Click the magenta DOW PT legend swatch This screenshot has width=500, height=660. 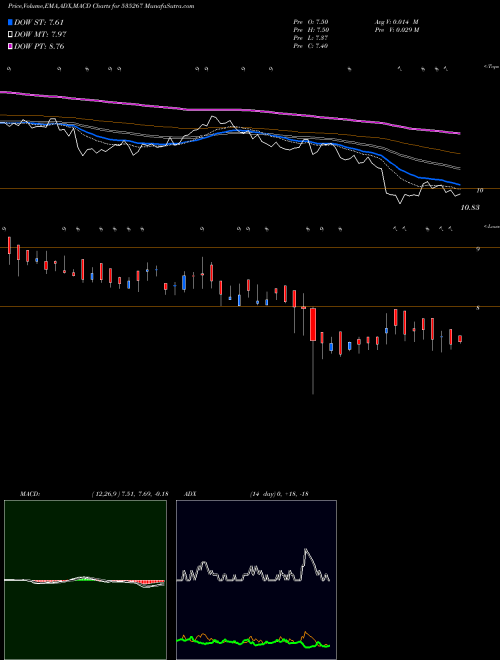(10, 46)
